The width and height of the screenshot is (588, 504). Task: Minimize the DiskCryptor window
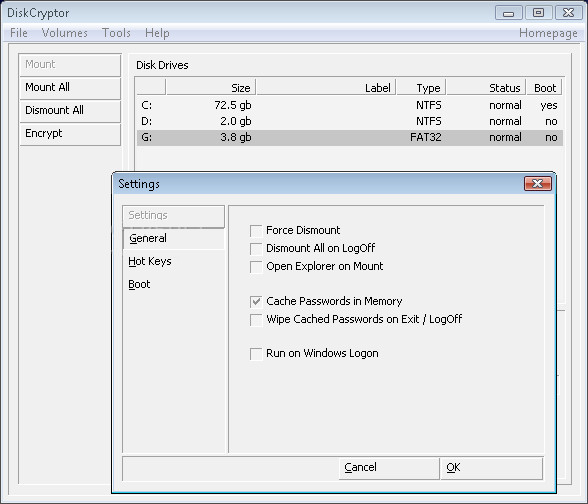508,13
